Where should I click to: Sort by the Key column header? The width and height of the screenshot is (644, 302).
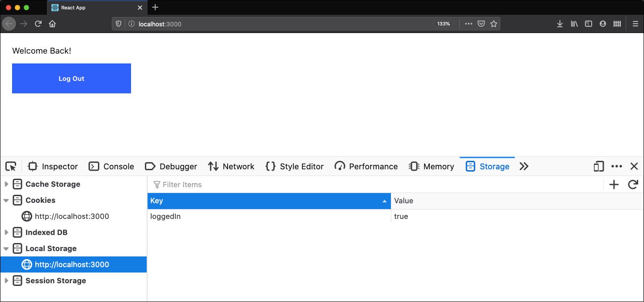tap(268, 201)
